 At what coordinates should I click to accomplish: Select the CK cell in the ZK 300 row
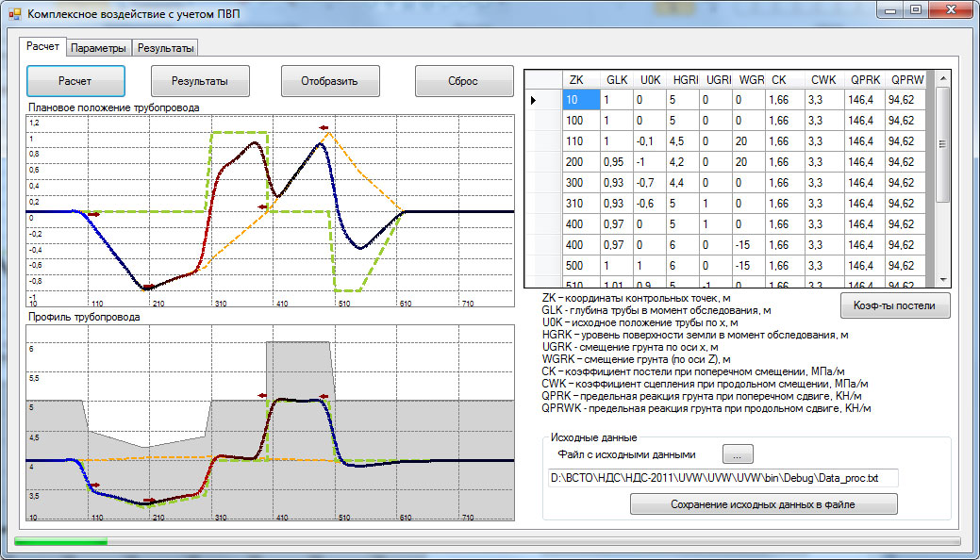[785, 183]
